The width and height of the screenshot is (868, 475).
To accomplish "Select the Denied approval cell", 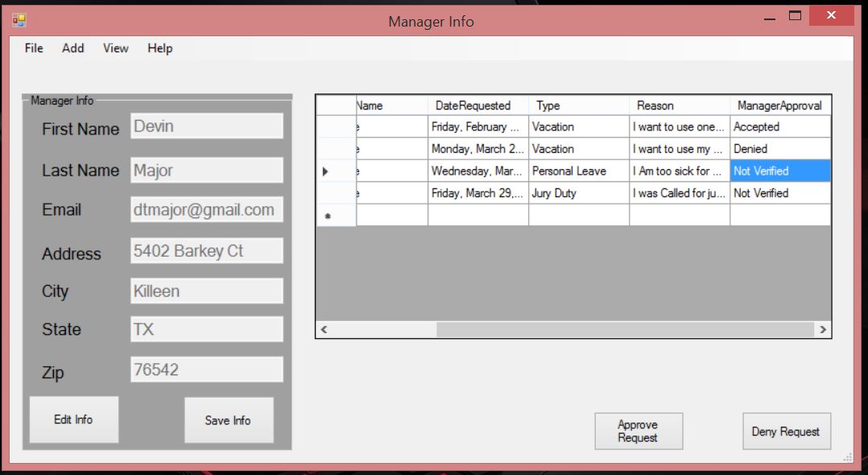I will 779,149.
